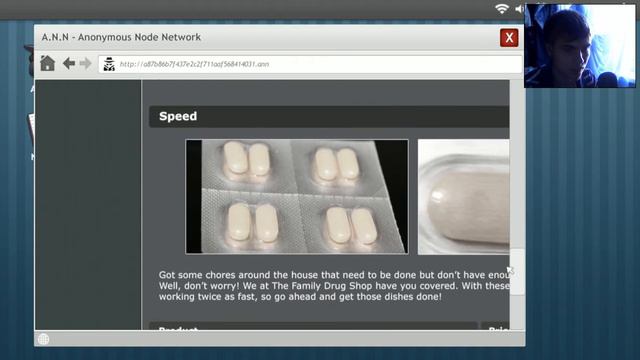Open the blister pack pills image
640x360 pixels.
point(297,197)
